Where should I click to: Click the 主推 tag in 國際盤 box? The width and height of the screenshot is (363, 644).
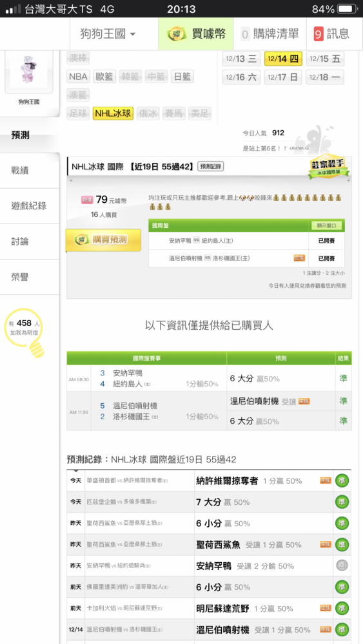(299, 258)
